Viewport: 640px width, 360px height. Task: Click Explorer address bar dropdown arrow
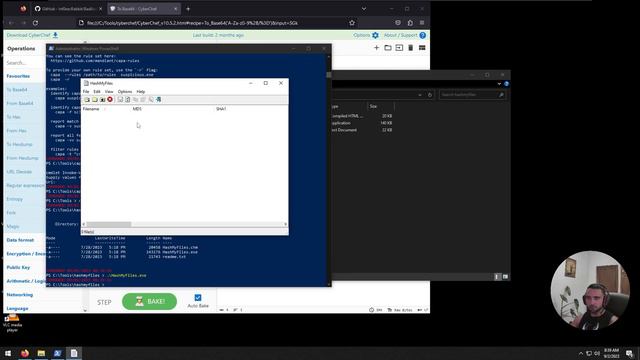tap(420, 95)
